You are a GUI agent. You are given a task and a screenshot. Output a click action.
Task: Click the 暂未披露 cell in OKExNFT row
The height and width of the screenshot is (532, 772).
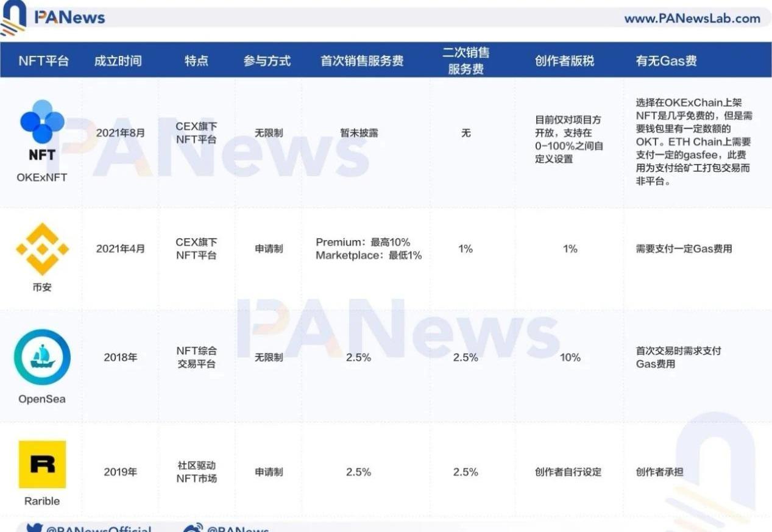coord(359,132)
